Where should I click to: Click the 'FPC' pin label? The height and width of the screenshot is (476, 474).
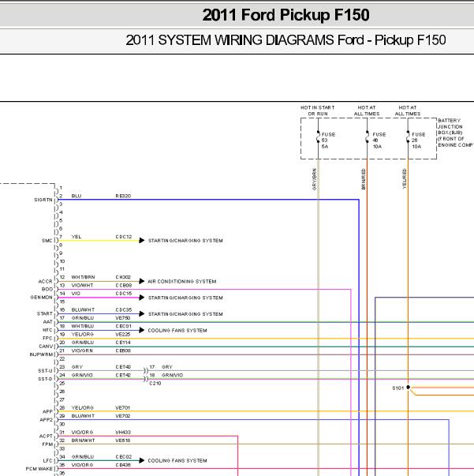[47, 338]
